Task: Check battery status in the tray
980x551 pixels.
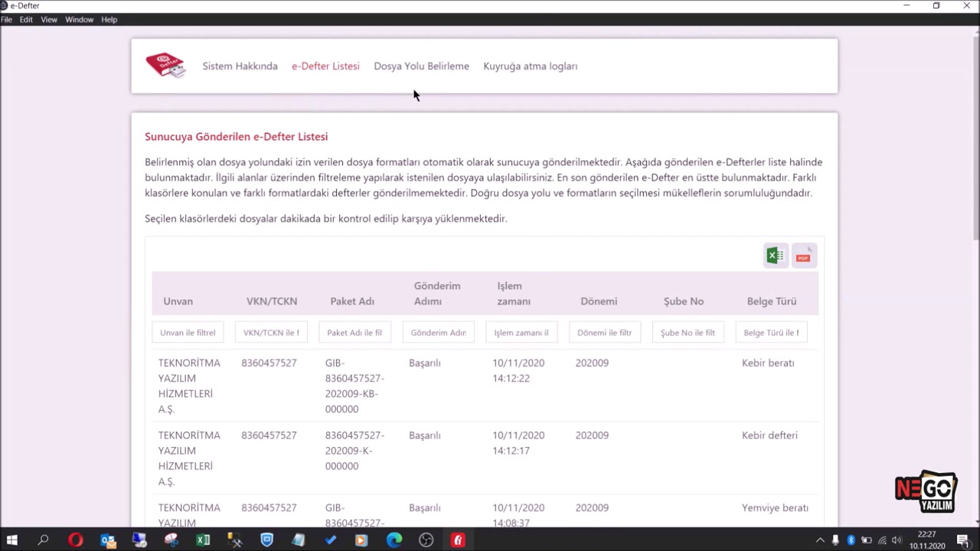Action: 866,540
